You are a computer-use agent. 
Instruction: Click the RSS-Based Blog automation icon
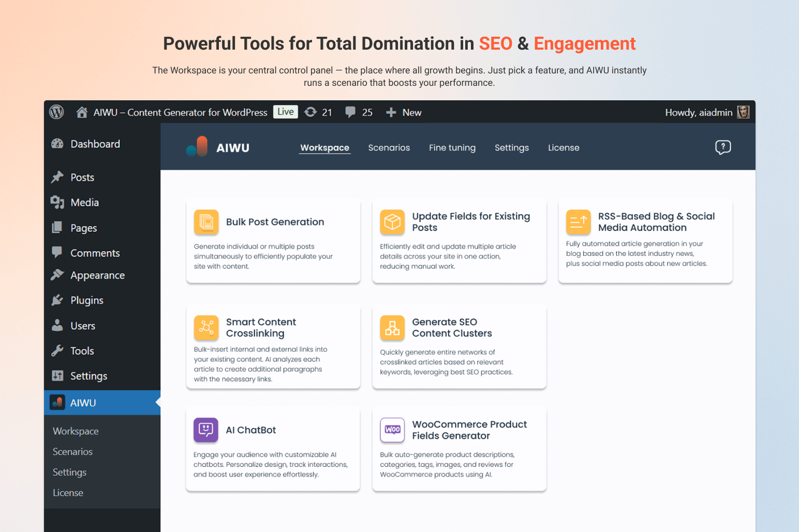[579, 222]
